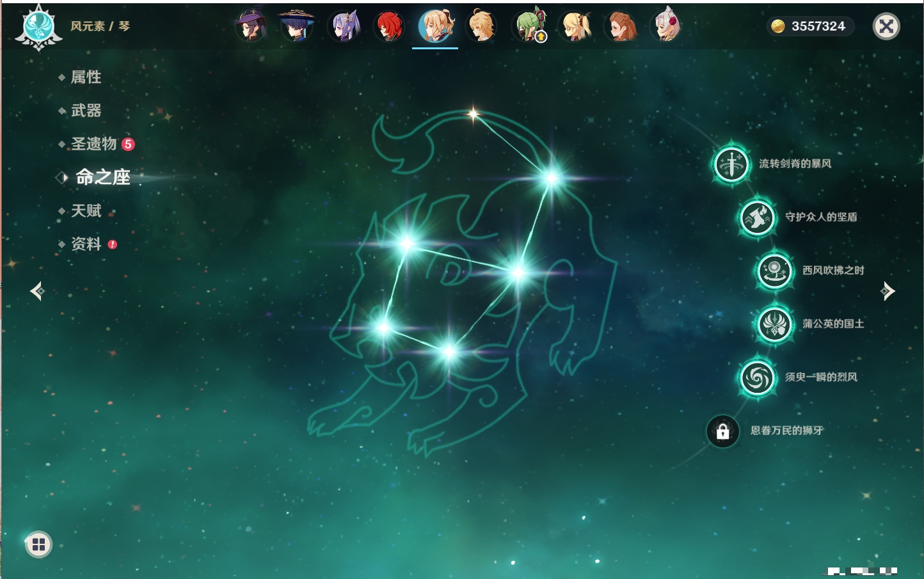Screen dimensions: 924x579
Task: Select Mona's witch-hat avatar in the party bar
Action: tap(250, 26)
